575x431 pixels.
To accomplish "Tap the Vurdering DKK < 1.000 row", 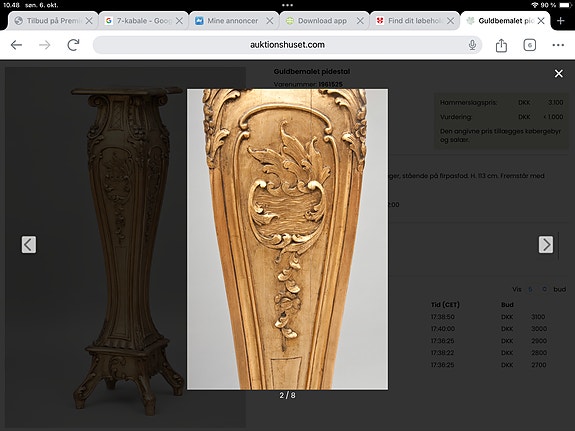I will [501, 117].
